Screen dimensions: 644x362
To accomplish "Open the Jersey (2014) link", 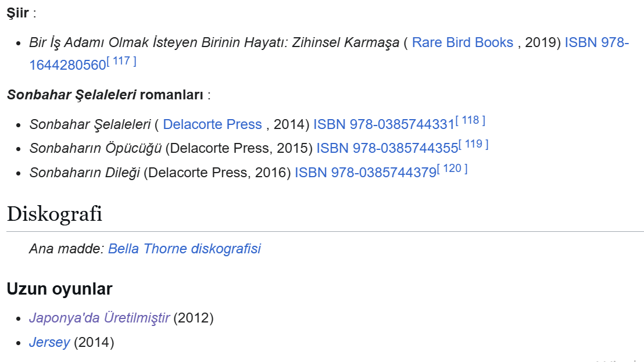I will point(49,342).
